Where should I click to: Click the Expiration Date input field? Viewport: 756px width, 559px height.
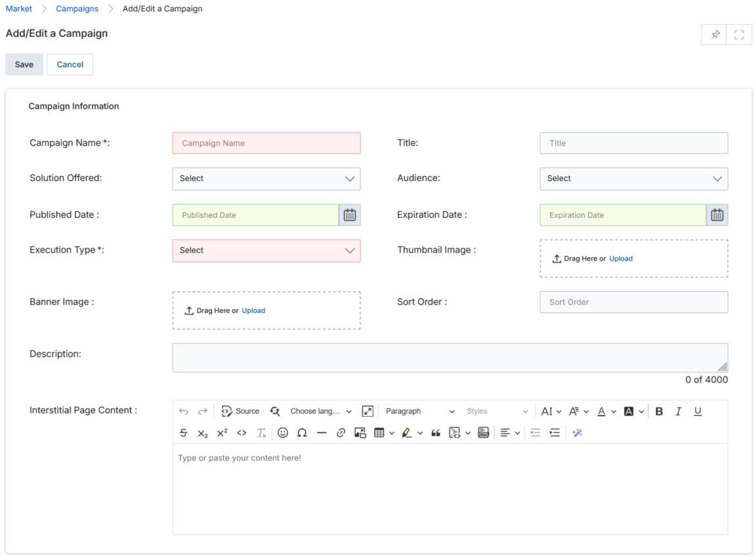pyautogui.click(x=623, y=215)
